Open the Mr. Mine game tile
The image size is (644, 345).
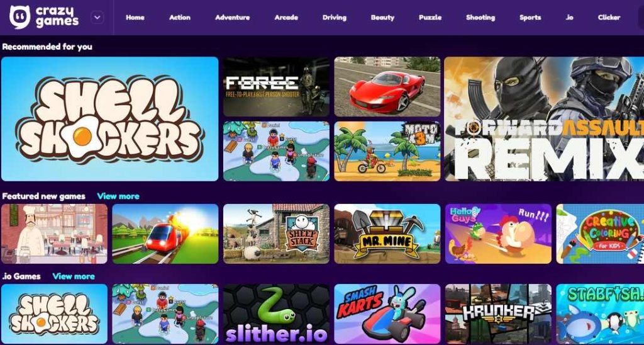point(387,234)
